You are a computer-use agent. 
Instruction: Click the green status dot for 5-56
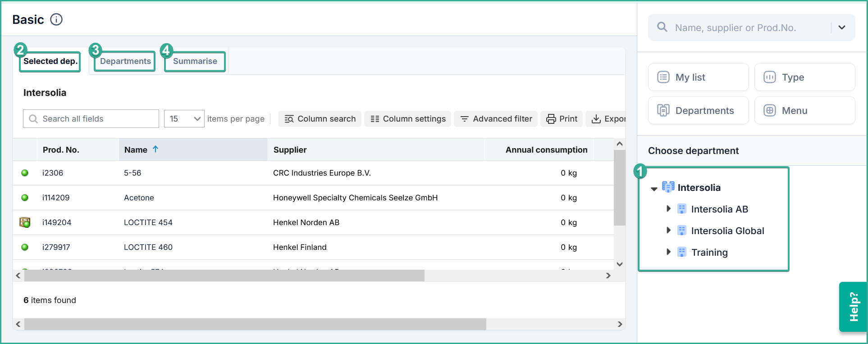[x=25, y=173]
